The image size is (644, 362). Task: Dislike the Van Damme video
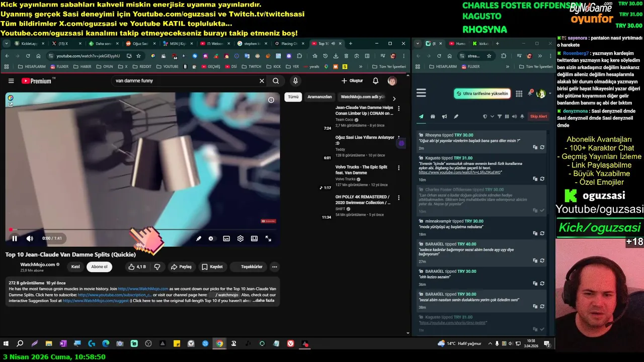point(157,267)
